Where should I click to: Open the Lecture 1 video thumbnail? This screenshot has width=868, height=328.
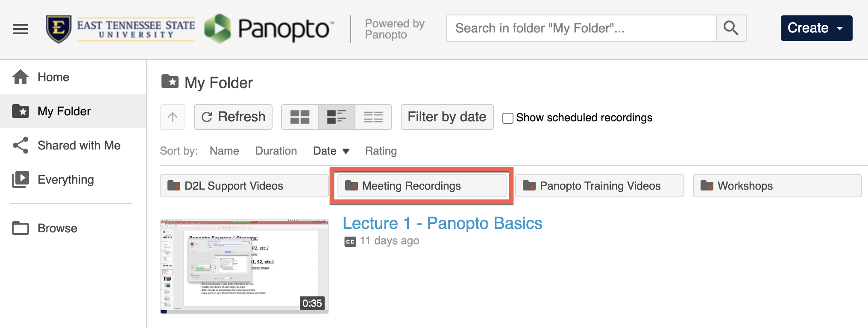tap(244, 266)
